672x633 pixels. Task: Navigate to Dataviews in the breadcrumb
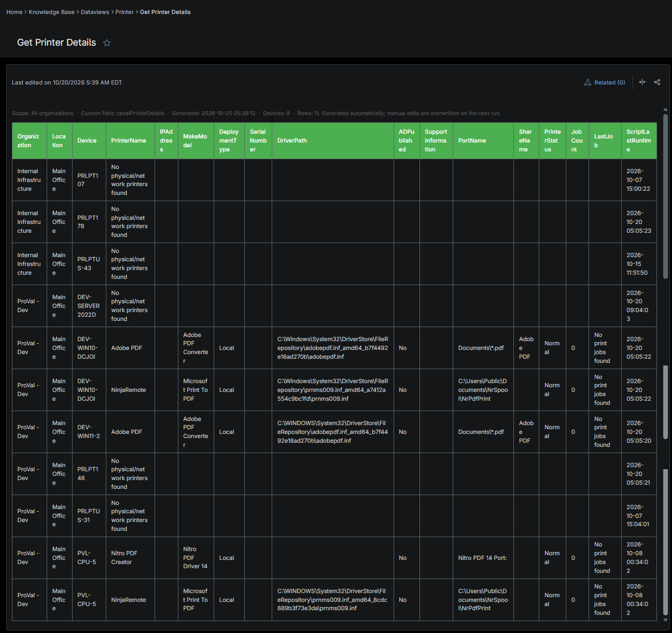(95, 12)
